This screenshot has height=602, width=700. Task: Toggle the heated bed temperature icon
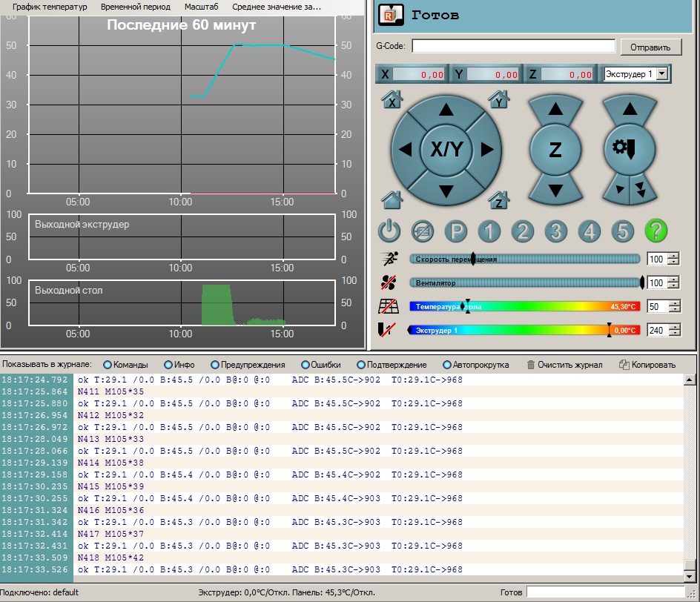(x=389, y=306)
